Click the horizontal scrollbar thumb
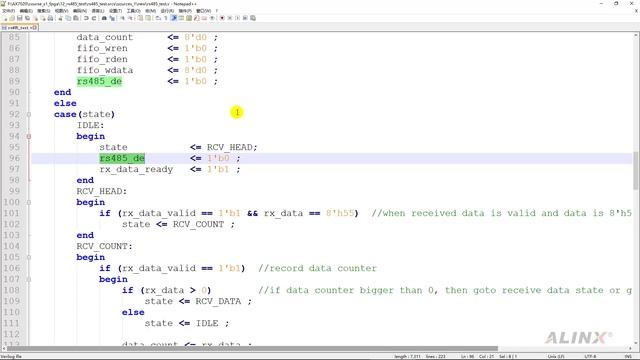 [252, 349]
